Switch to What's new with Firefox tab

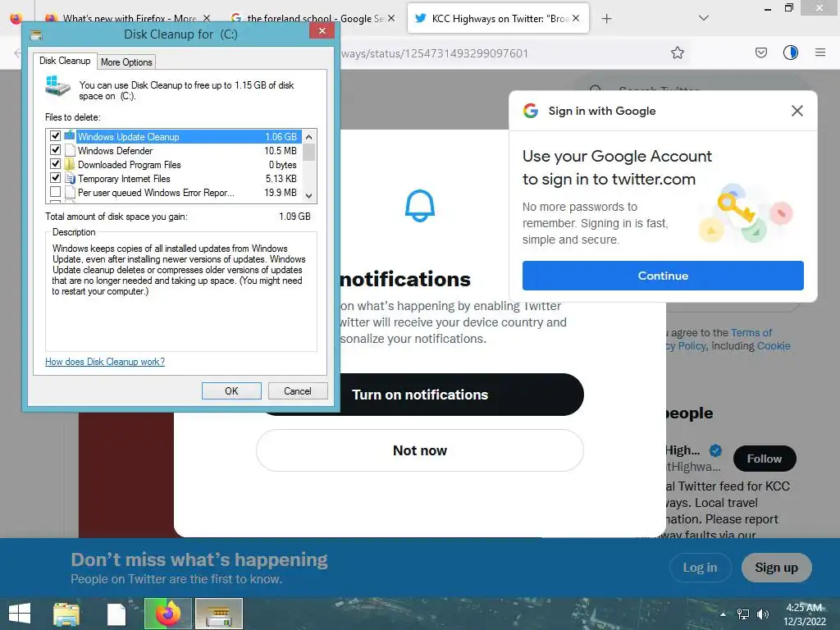[129, 19]
